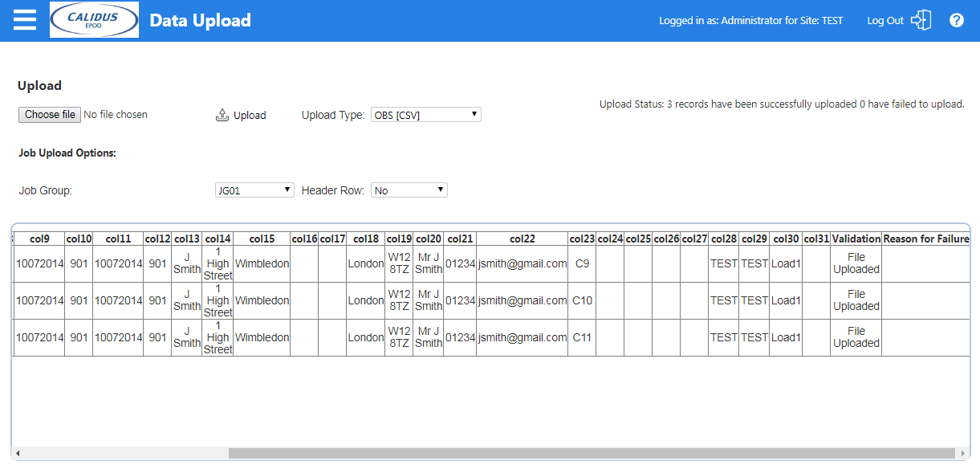This screenshot has width=980, height=469.
Task: Click the Choose file button
Action: click(50, 115)
